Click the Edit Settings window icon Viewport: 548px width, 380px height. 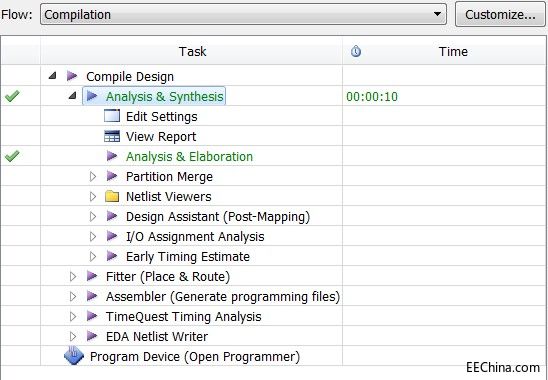tap(112, 116)
